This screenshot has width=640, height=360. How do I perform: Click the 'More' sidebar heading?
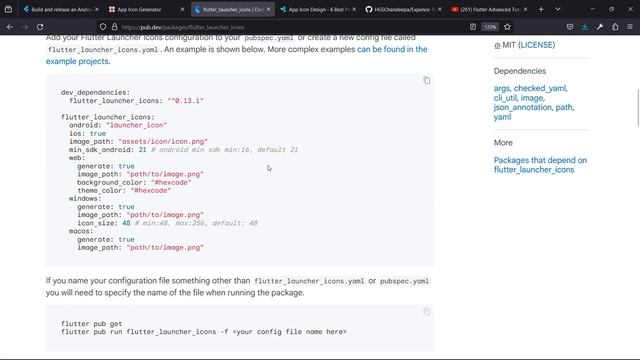[x=503, y=143]
